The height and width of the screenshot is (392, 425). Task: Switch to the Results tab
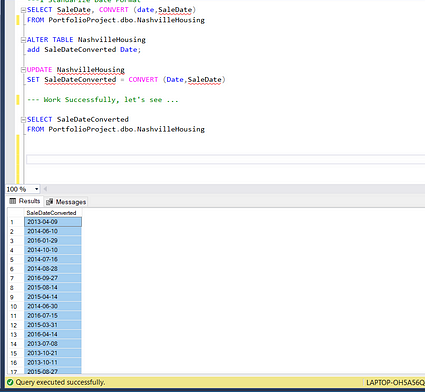[x=25, y=201]
